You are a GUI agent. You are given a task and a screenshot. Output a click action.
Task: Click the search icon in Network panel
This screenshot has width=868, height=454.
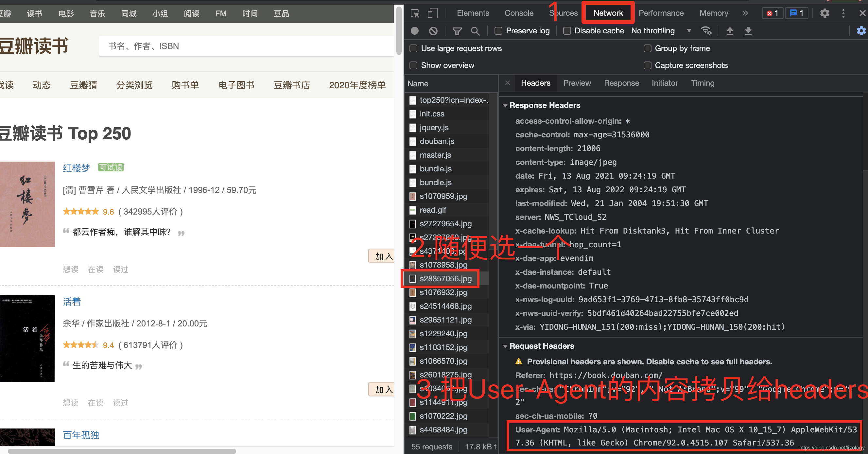(475, 31)
